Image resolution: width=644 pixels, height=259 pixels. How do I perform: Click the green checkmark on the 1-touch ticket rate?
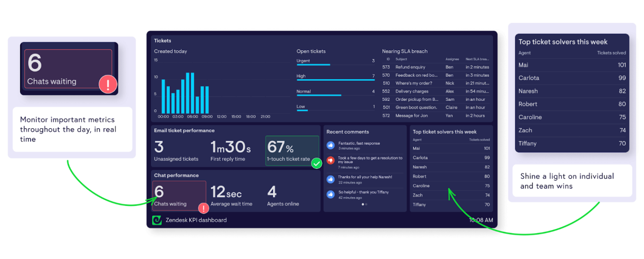(x=317, y=163)
